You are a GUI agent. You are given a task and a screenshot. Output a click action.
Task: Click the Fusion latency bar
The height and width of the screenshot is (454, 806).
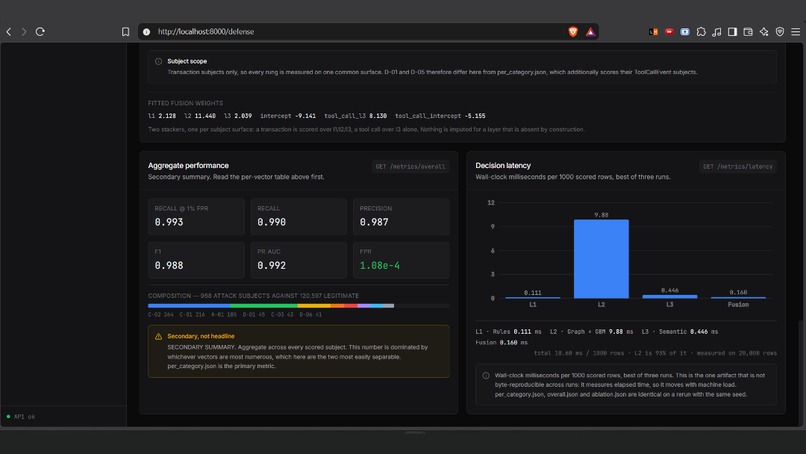tap(738, 297)
